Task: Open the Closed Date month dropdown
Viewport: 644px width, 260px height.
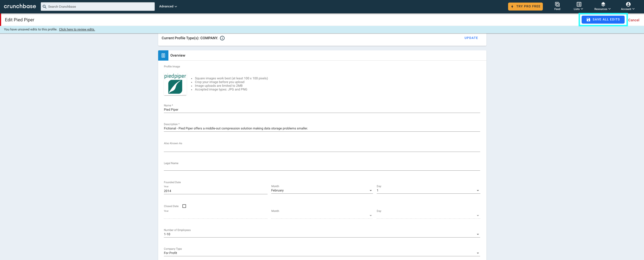Action: pos(322,215)
